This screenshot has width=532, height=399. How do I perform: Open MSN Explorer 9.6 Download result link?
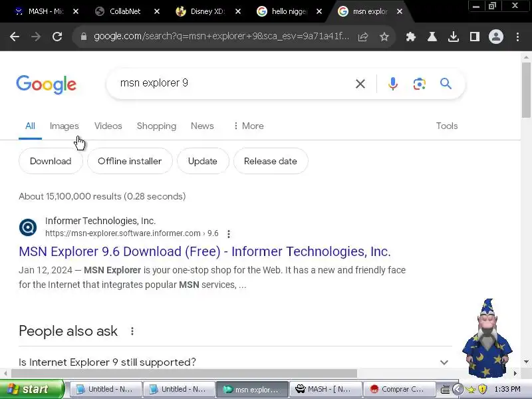point(205,251)
